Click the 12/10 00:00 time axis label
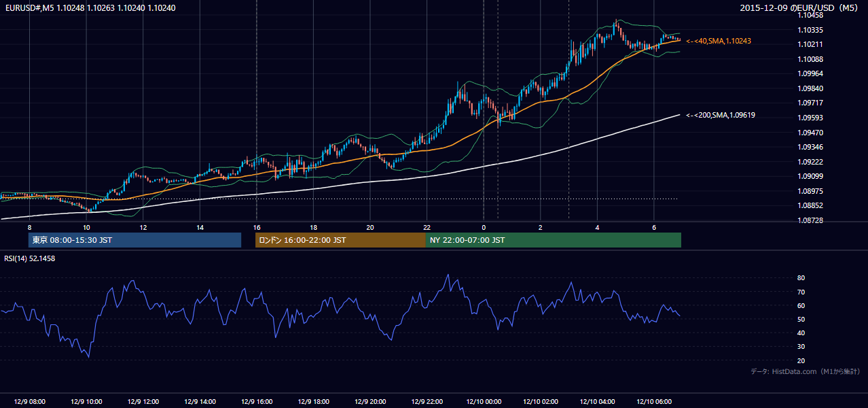The width and height of the screenshot is (868, 408). click(483, 402)
